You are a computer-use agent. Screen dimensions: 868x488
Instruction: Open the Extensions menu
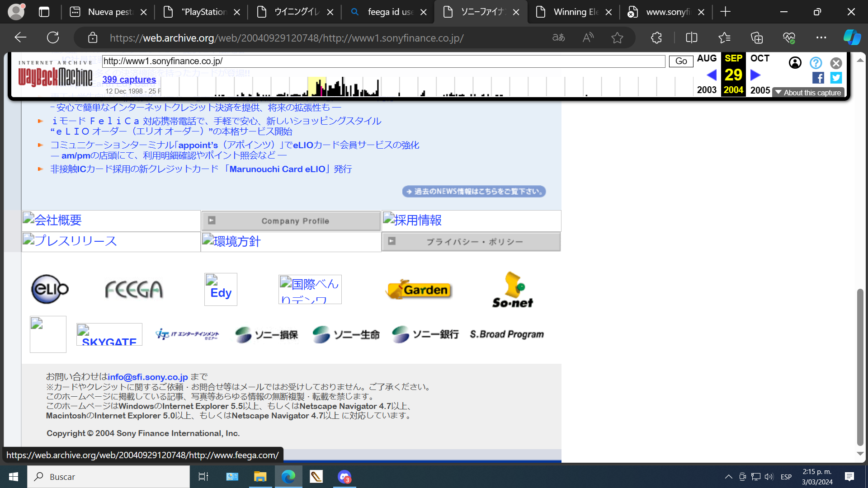pos(656,38)
